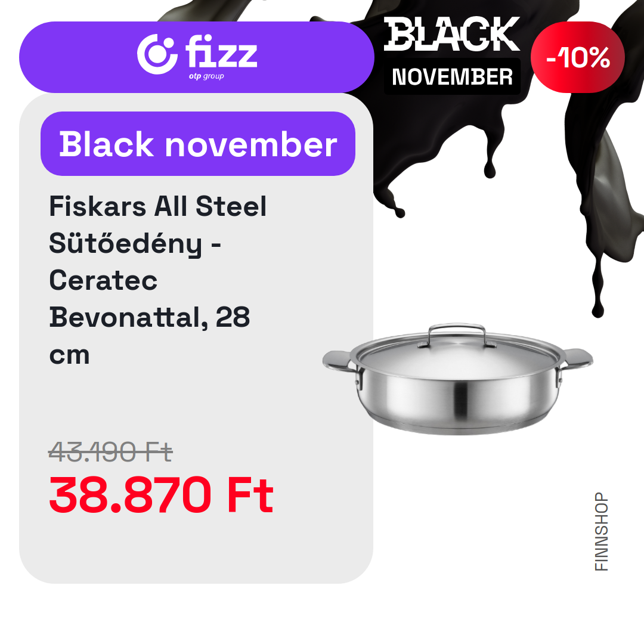Viewport: 644px width, 644px height.
Task: Click the red 38.870 Ft sale price
Action: pyautogui.click(x=161, y=496)
